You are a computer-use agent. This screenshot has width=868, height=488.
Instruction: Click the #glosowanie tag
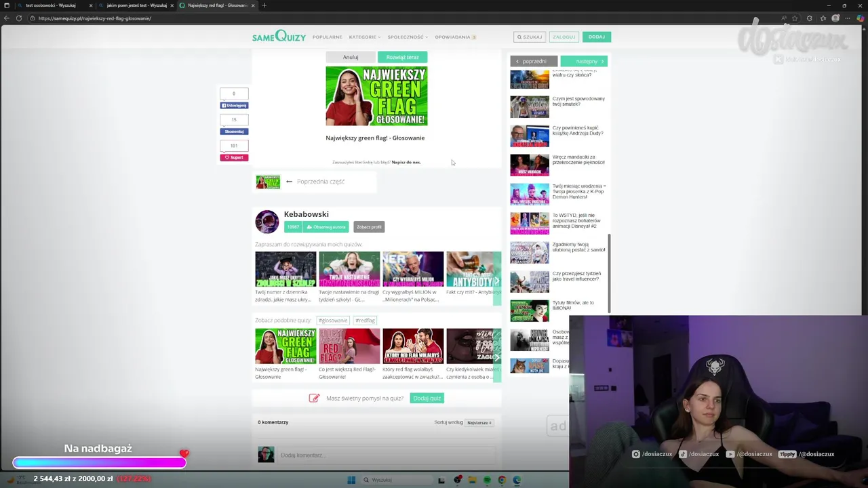coord(333,320)
